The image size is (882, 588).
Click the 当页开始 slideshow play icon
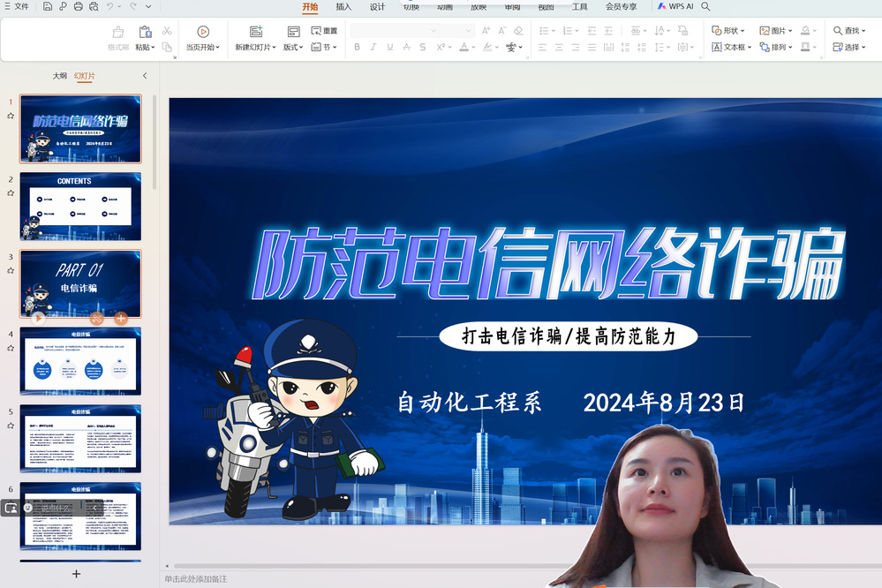[x=203, y=32]
